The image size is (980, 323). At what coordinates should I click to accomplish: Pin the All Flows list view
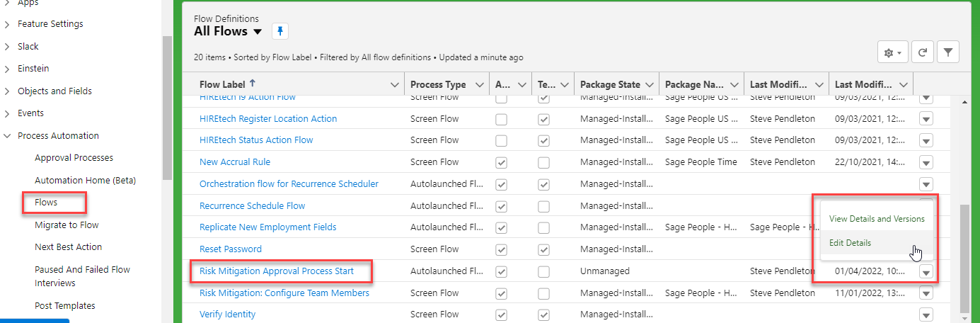[x=279, y=31]
